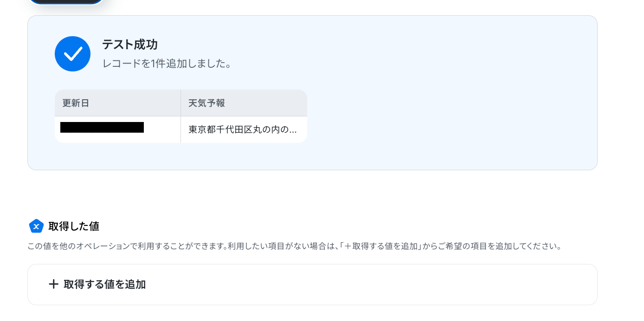Image resolution: width=644 pixels, height=321 pixels.
Task: Click the レコードを1件追加しました message
Action: point(167,64)
